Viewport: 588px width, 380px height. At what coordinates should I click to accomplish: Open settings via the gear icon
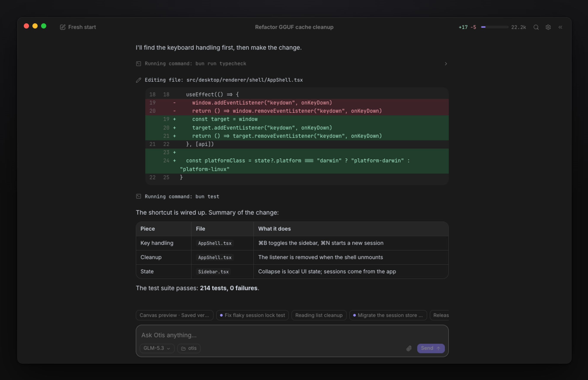[x=548, y=27]
